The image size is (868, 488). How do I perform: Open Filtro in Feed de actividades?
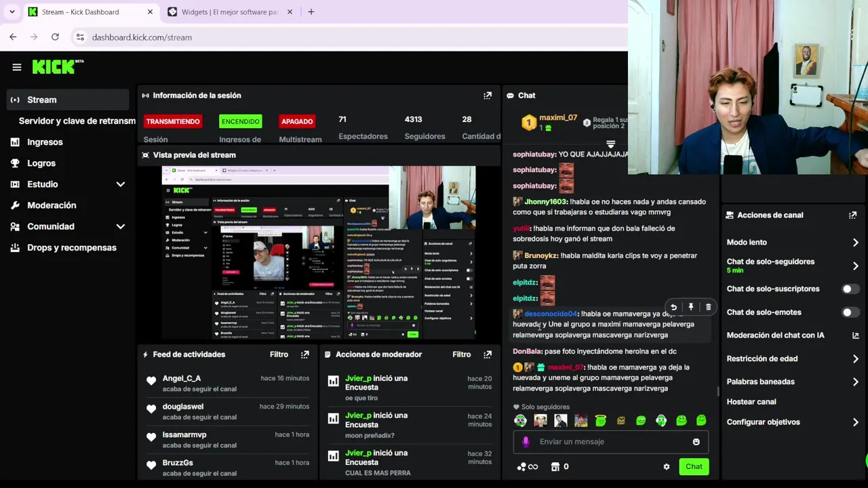[x=279, y=354]
